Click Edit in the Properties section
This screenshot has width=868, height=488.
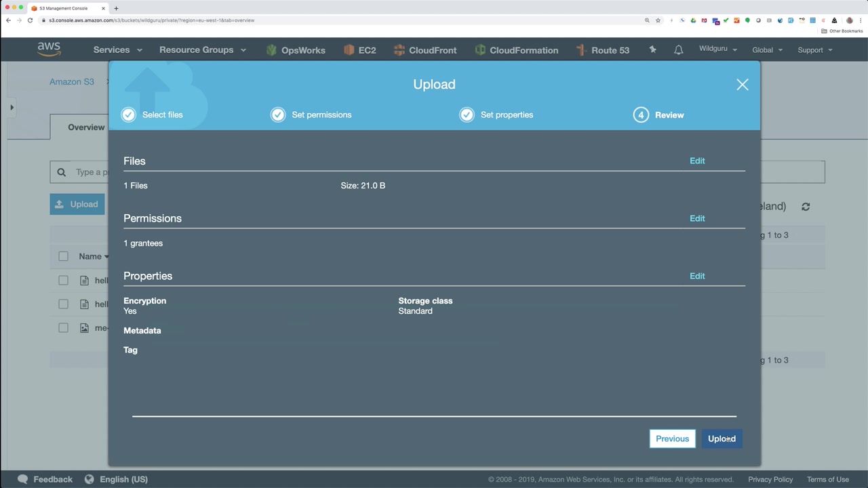tap(697, 276)
